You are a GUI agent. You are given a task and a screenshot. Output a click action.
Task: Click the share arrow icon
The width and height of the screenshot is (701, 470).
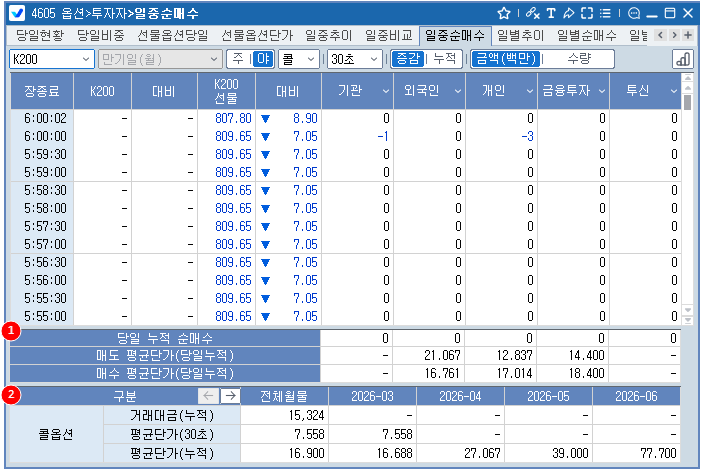(x=569, y=13)
